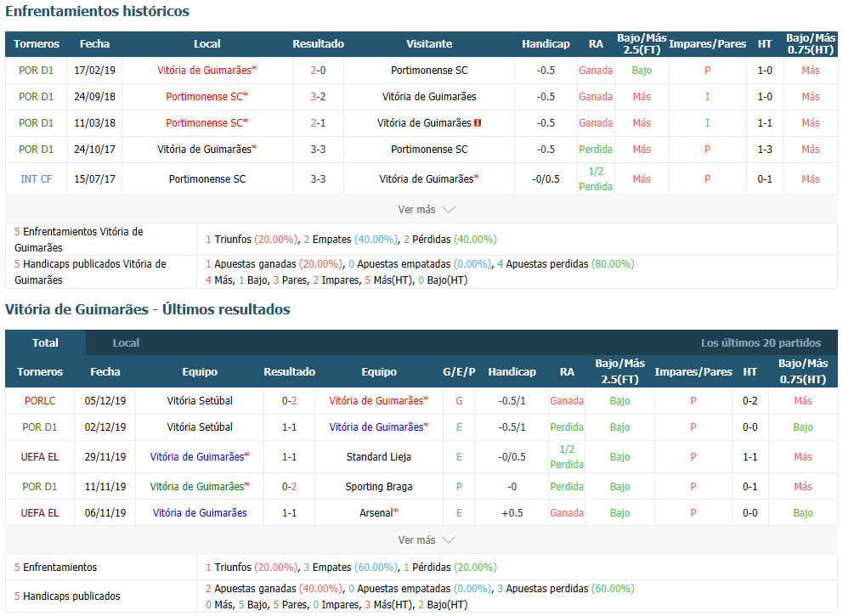This screenshot has width=854, height=616.
Task: Click the +0.5 handicap in Arsenal row
Action: (x=512, y=513)
